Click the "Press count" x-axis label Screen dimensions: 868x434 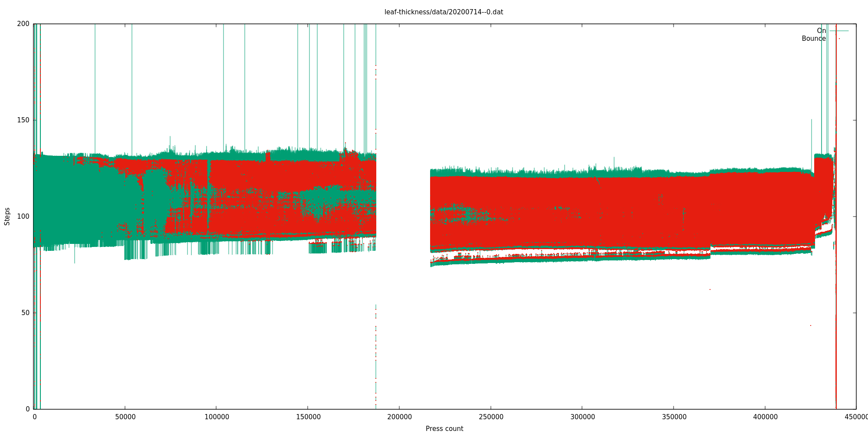click(x=444, y=429)
